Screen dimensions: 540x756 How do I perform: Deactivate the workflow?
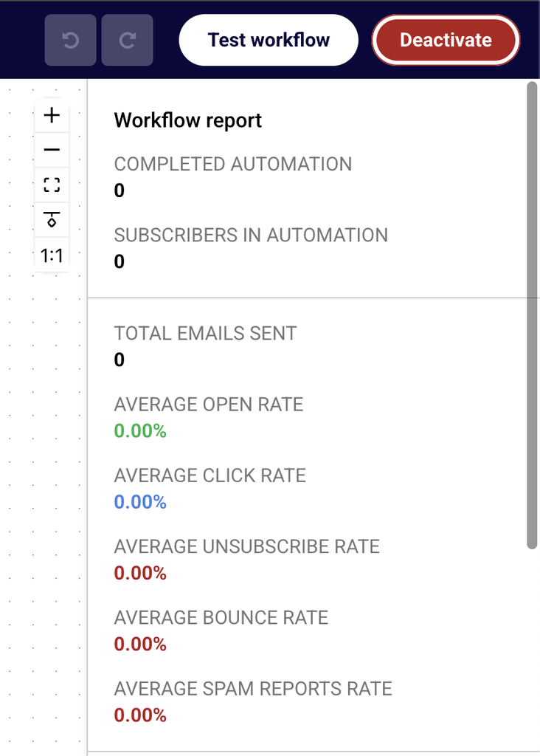446,40
